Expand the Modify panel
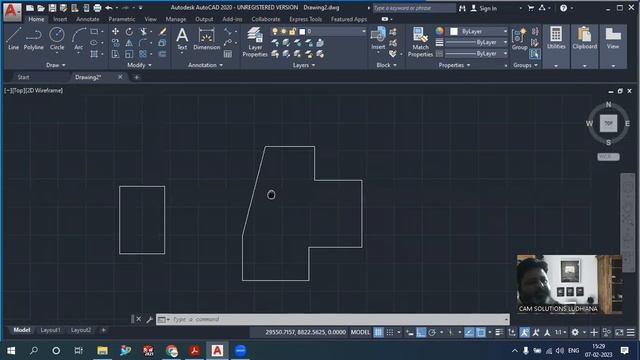This screenshot has width=640, height=360. [x=139, y=65]
